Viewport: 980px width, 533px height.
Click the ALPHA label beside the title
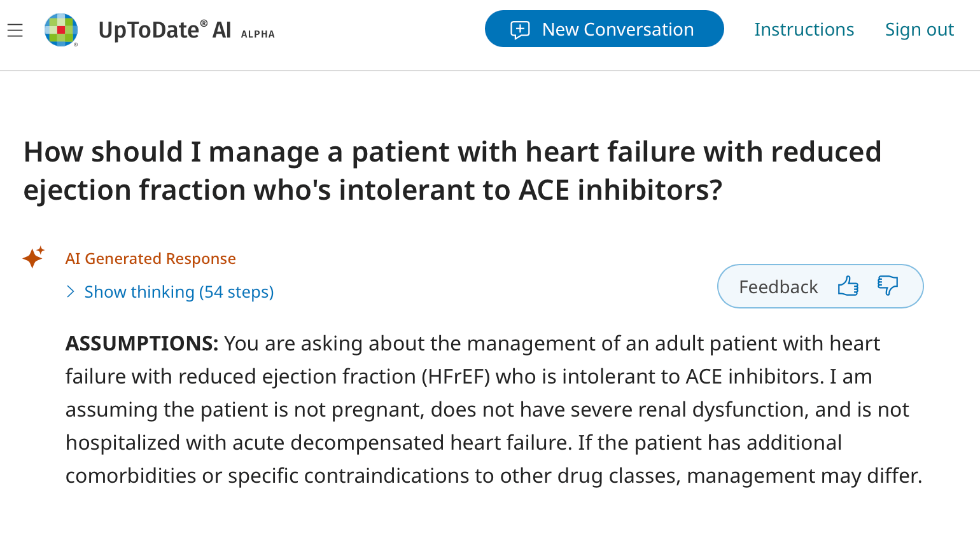click(258, 34)
